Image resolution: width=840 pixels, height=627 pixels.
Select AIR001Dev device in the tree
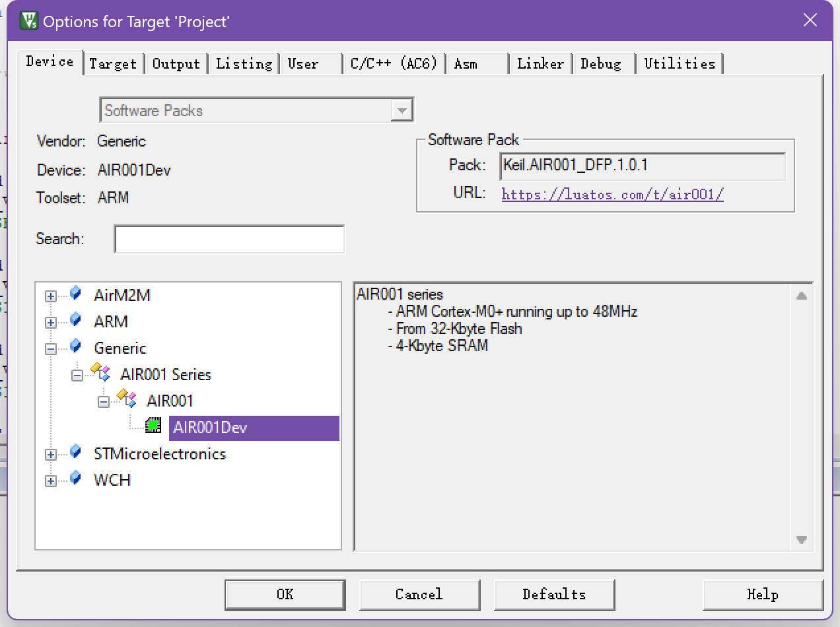[210, 428]
